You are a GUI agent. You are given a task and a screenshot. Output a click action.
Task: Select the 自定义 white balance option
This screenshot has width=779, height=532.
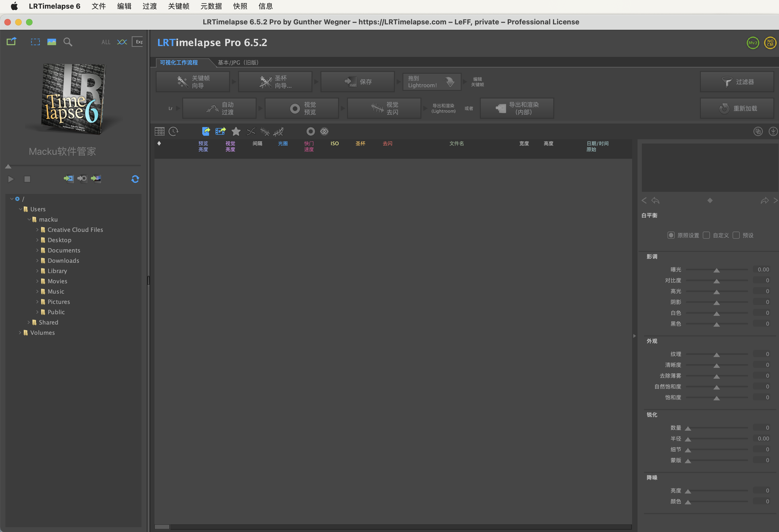[706, 235]
